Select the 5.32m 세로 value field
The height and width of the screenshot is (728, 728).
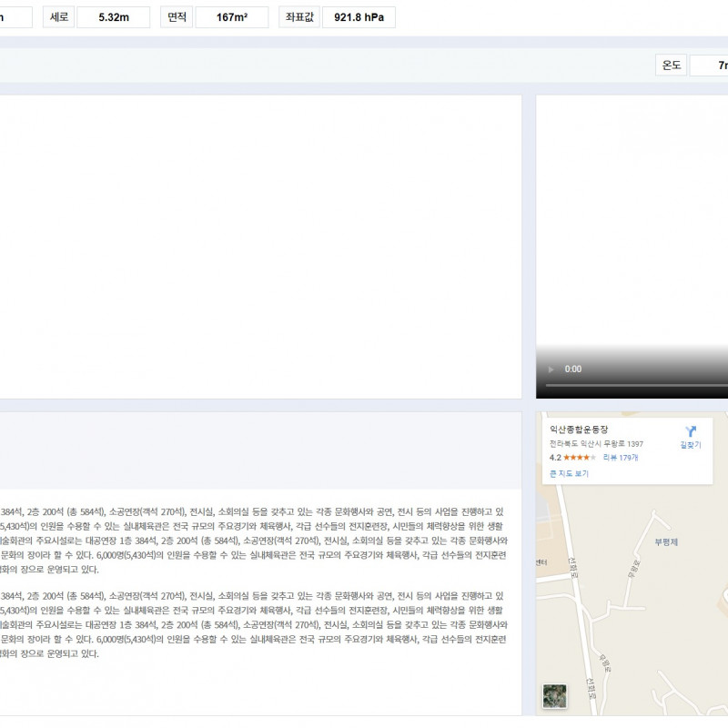pyautogui.click(x=114, y=17)
